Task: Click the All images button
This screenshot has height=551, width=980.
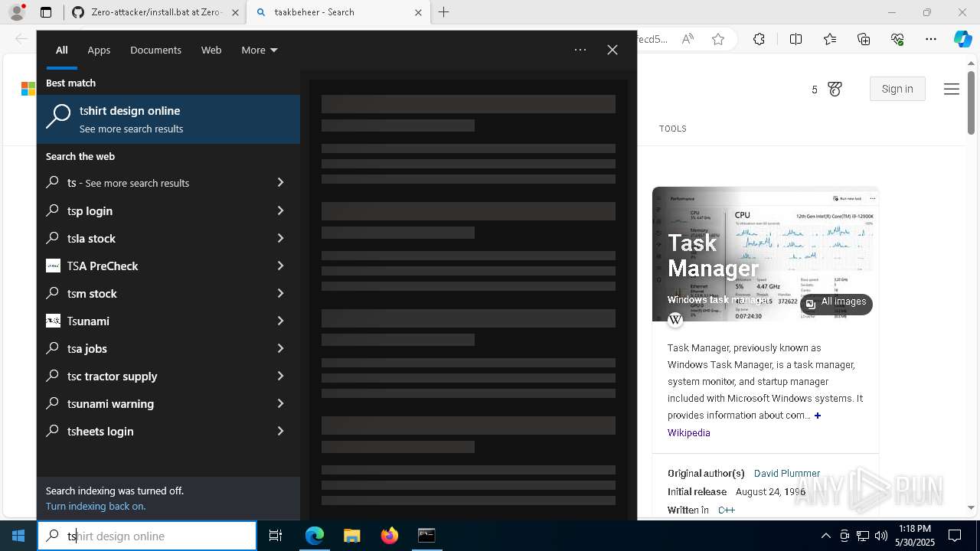Action: point(836,302)
